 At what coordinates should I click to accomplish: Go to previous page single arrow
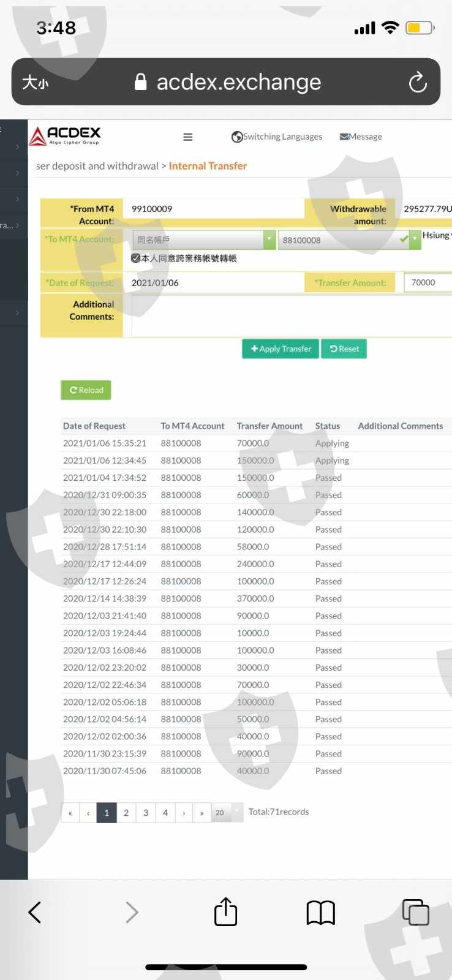[88, 813]
